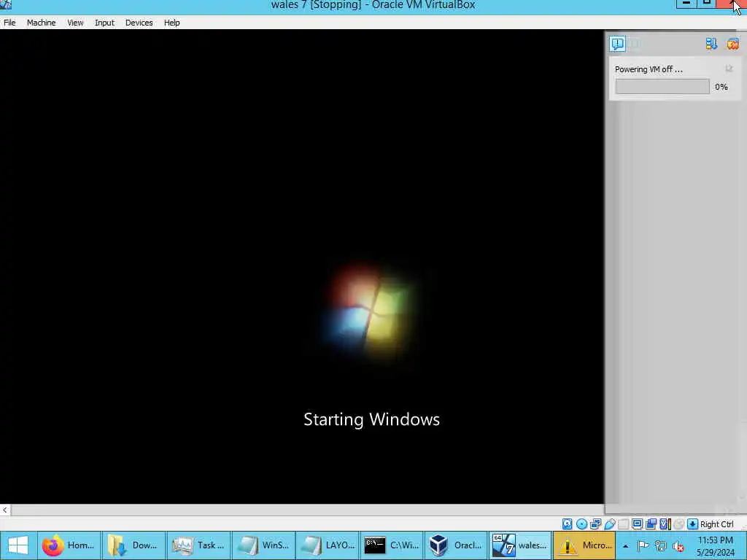Click the keyboard capture arrow indicator
This screenshot has height=560, width=747.
tap(693, 524)
